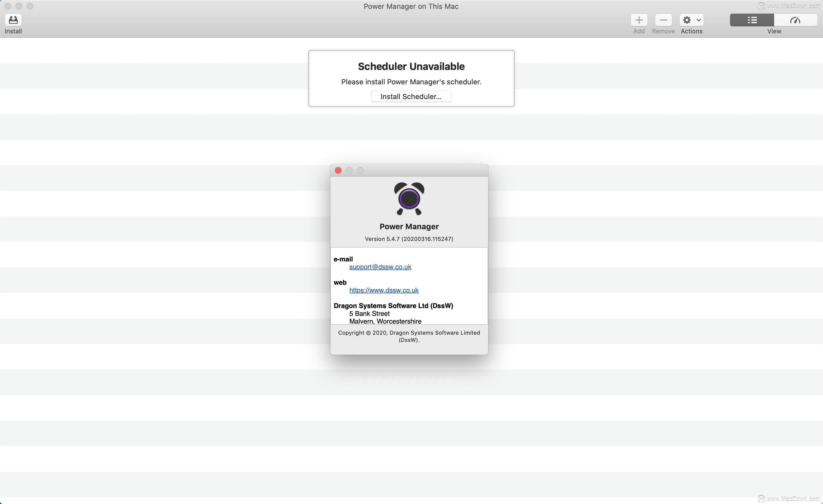Image resolution: width=823 pixels, height=504 pixels.
Task: Click the Version 5.4.7 text
Action: [409, 239]
